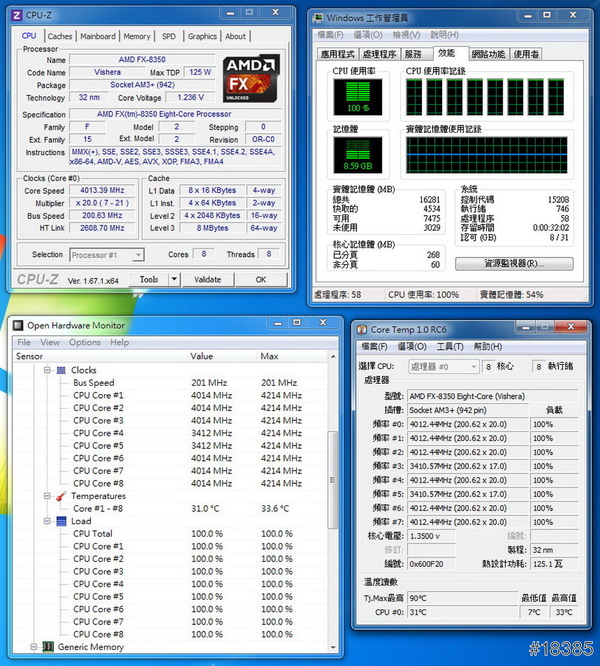Click the Open Hardware Monitor title bar icon
The image size is (600, 666).
17,325
